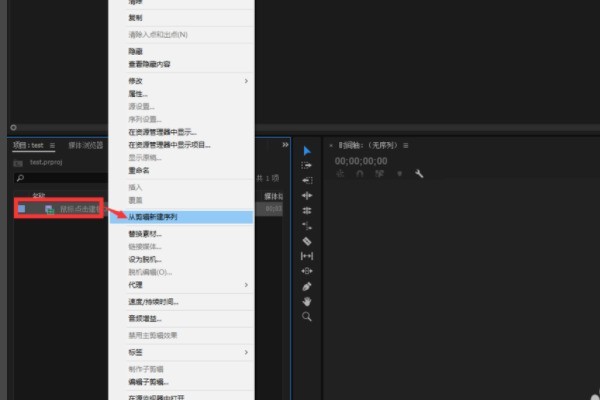
Task: Switch to the 媒体浏览器 tab
Action: pyautogui.click(x=87, y=146)
